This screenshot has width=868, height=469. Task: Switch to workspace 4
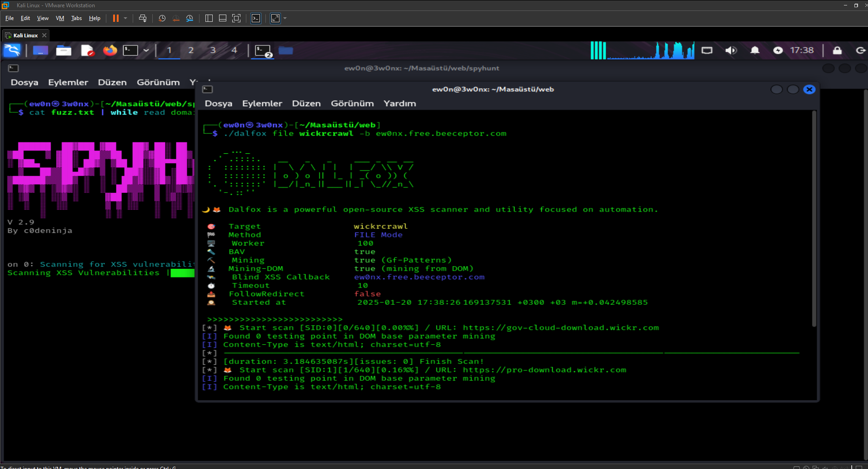click(234, 50)
